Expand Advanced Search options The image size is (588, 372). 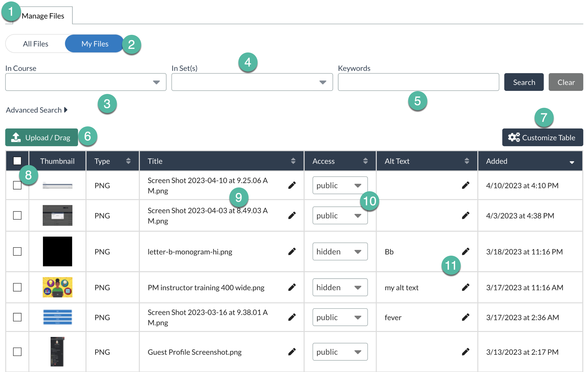point(37,110)
